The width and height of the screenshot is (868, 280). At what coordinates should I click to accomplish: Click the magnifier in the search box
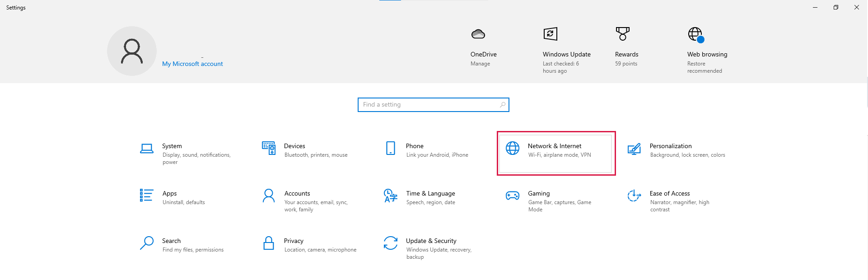(x=503, y=105)
